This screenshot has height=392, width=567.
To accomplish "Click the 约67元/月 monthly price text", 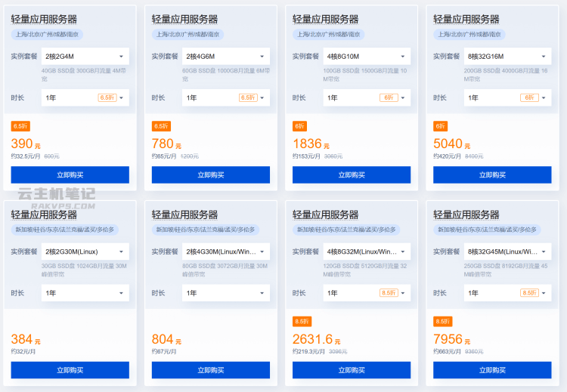I will (x=164, y=351).
